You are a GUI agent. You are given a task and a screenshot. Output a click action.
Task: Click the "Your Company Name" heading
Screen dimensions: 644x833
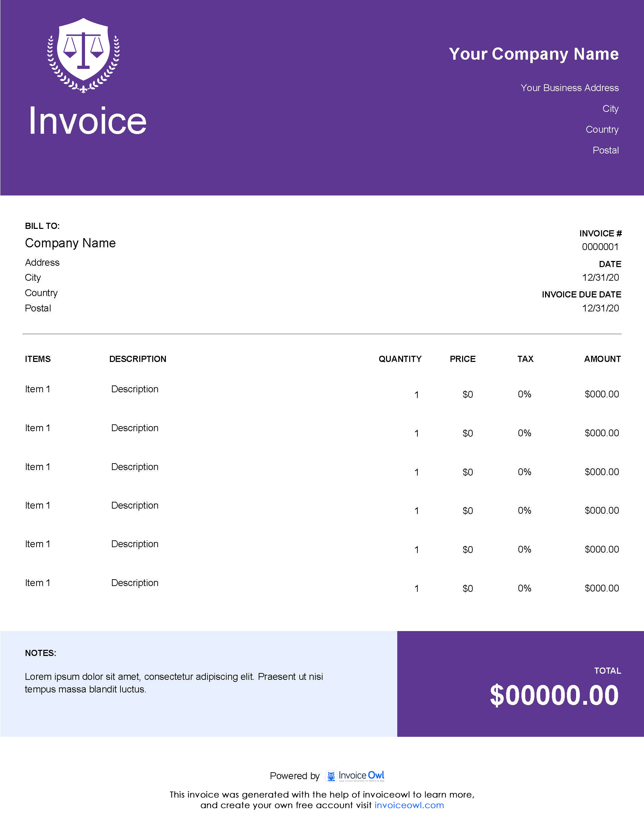click(x=533, y=54)
